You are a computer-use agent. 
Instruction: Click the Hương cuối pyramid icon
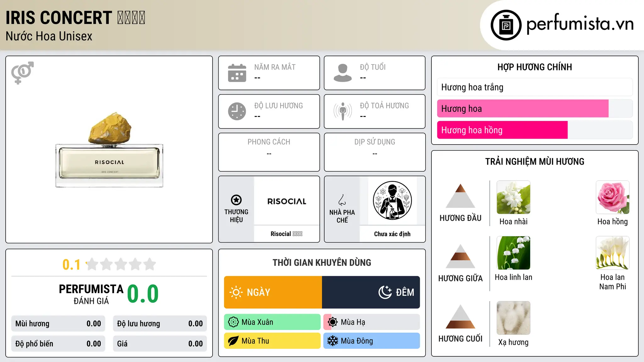pos(460,316)
